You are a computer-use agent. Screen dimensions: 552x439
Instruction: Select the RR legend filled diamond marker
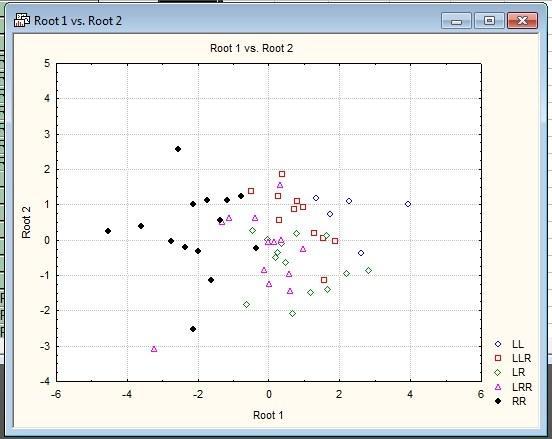(x=498, y=401)
